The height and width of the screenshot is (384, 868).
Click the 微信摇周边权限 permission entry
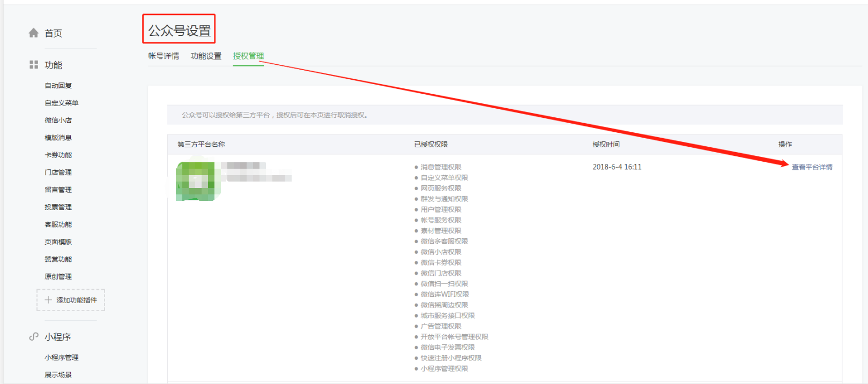(x=444, y=305)
